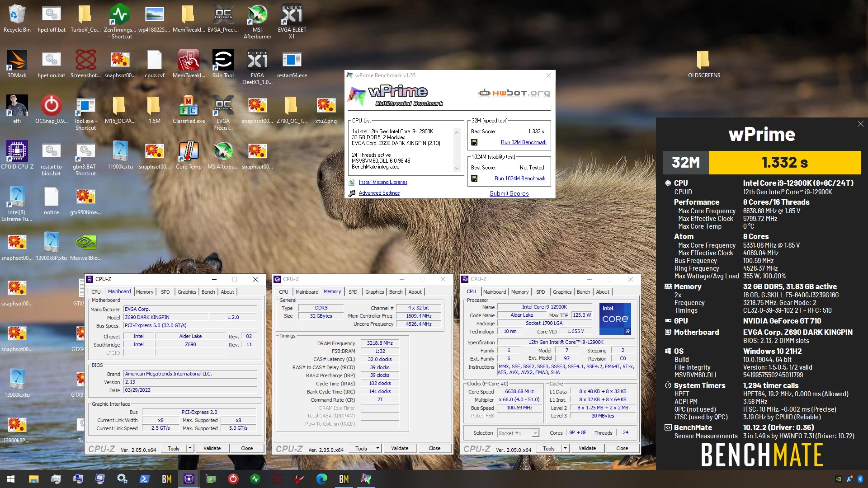The image size is (868, 488).
Task: Close the BenchMate result panel
Action: point(860,124)
